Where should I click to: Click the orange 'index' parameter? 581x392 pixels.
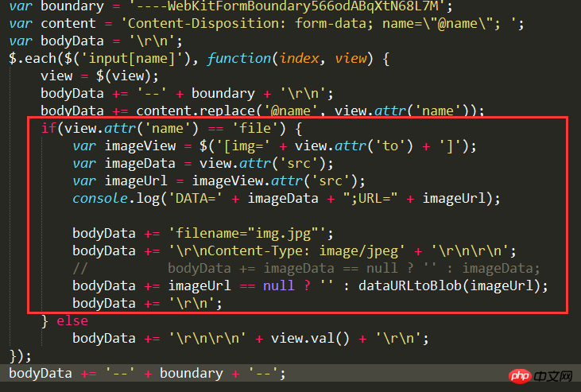point(300,58)
